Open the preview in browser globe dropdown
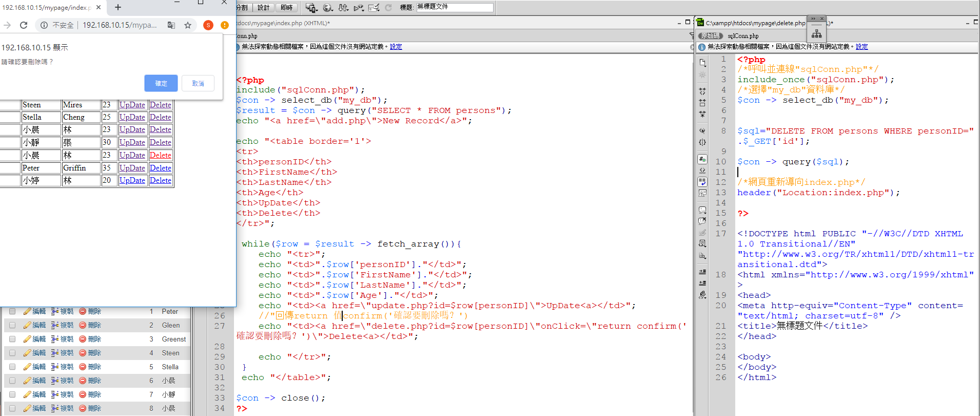980x416 pixels. tap(328, 8)
